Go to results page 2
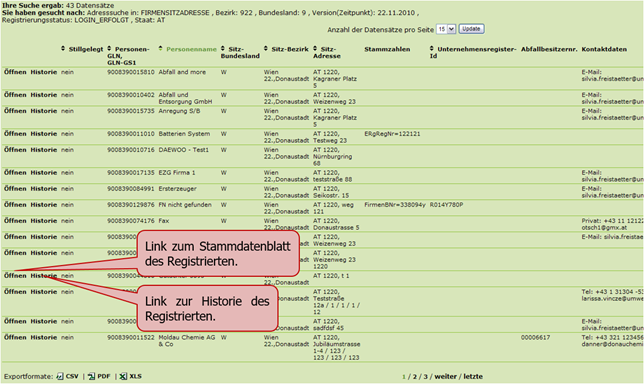 pyautogui.click(x=415, y=377)
